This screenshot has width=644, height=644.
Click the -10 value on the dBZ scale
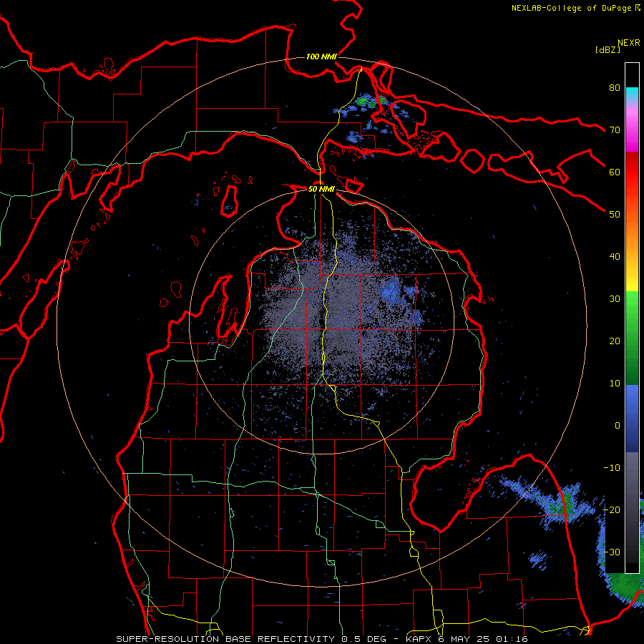click(612, 468)
